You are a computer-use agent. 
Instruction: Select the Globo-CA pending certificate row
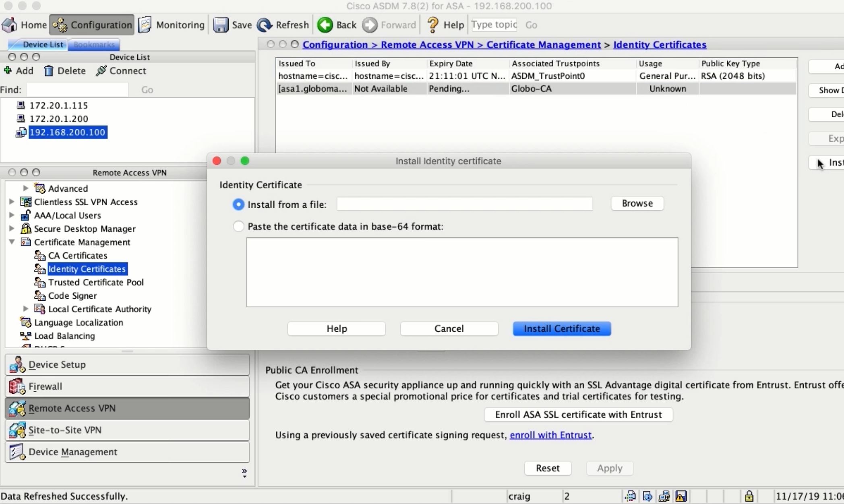[x=536, y=89]
